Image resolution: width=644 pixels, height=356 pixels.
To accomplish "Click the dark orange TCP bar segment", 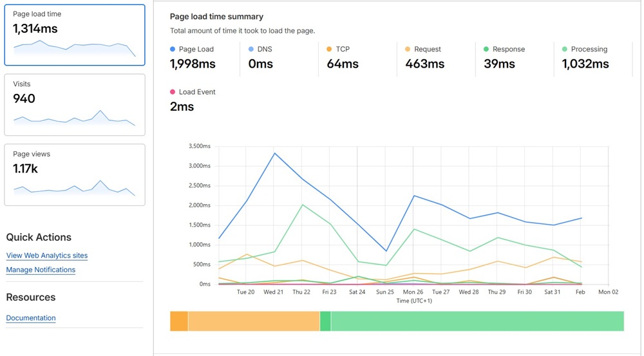I will (178, 321).
